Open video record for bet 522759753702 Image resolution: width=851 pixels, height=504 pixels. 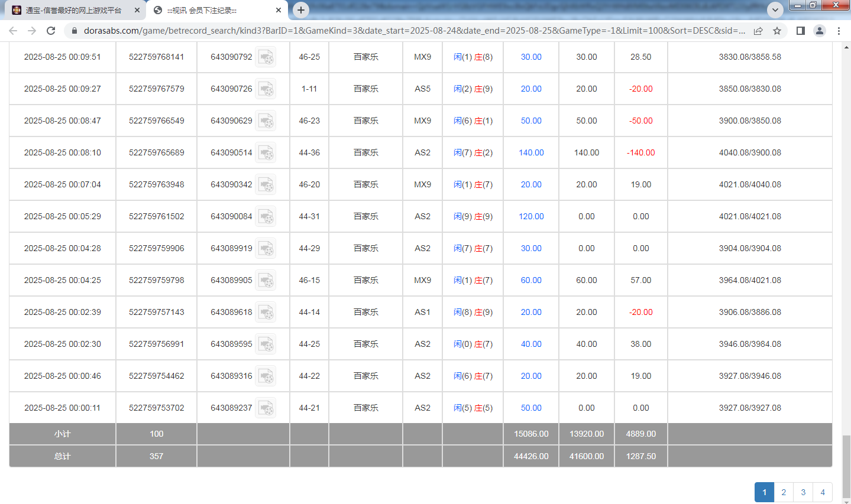point(266,407)
